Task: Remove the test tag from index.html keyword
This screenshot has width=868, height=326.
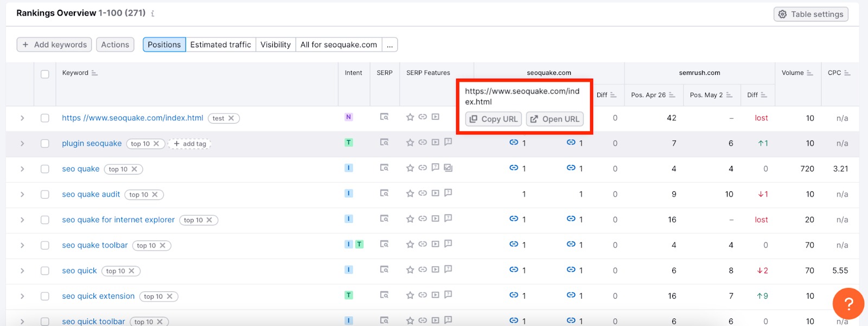Action: [231, 118]
